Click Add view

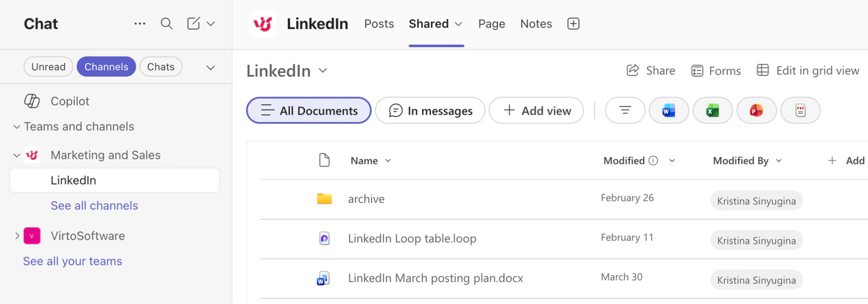tap(536, 110)
